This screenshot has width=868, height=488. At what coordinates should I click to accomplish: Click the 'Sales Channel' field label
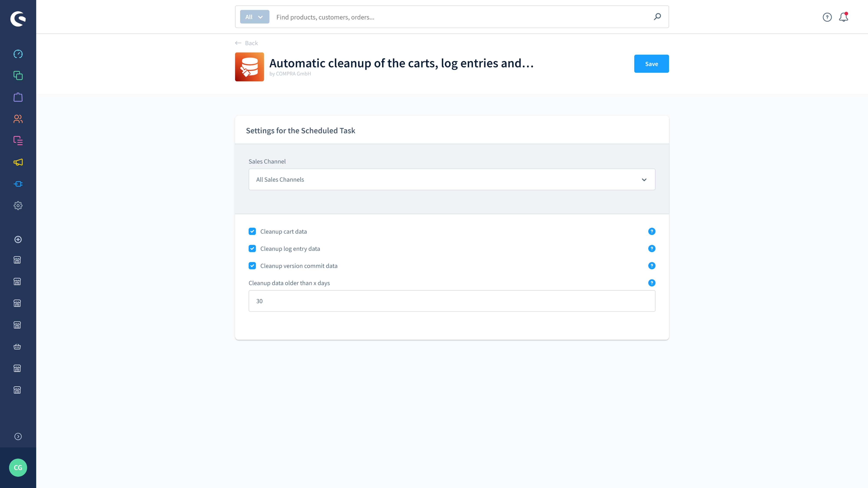[267, 161]
